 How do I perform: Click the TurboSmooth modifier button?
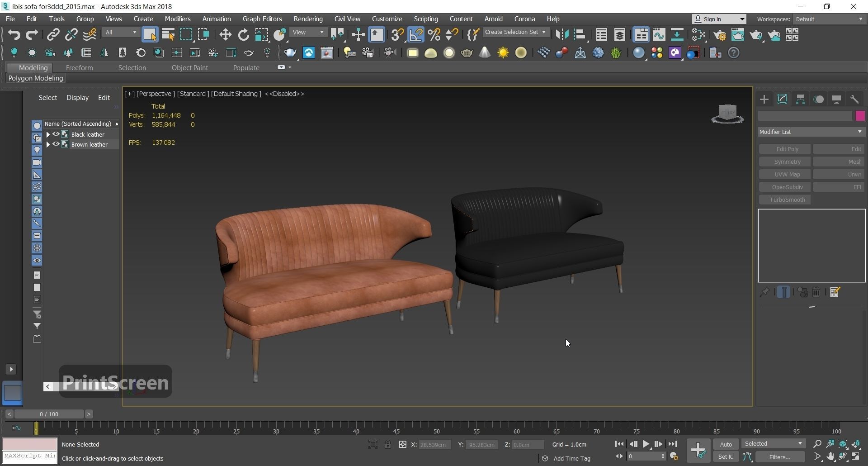(x=787, y=200)
